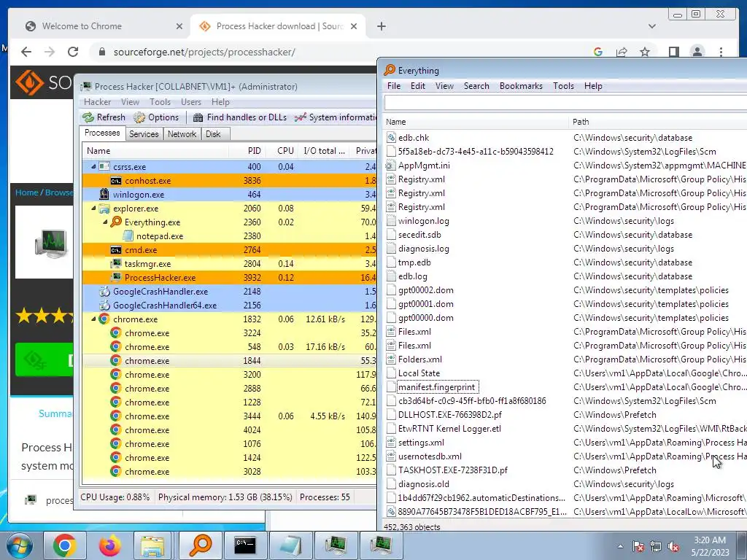Close the Process Hacker download tab
Image resolution: width=747 pixels, height=560 pixels.
pyautogui.click(x=354, y=26)
